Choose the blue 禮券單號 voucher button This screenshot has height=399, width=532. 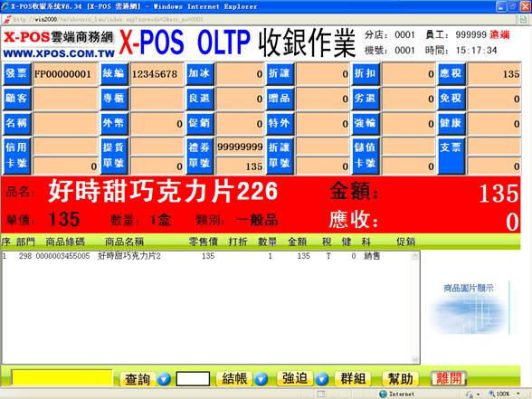[x=200, y=156]
